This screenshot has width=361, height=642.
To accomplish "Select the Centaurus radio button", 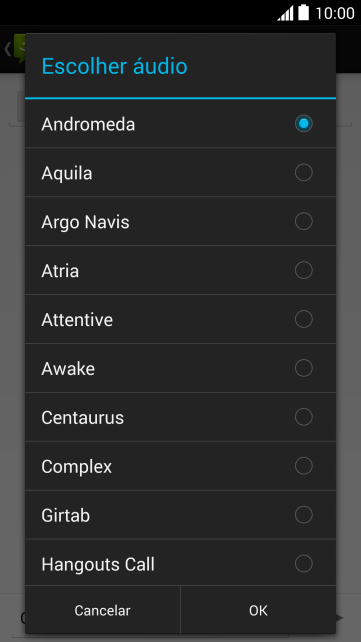I will 303,417.
